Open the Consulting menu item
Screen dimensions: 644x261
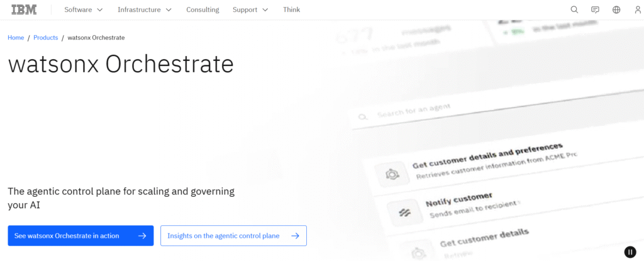coord(203,9)
